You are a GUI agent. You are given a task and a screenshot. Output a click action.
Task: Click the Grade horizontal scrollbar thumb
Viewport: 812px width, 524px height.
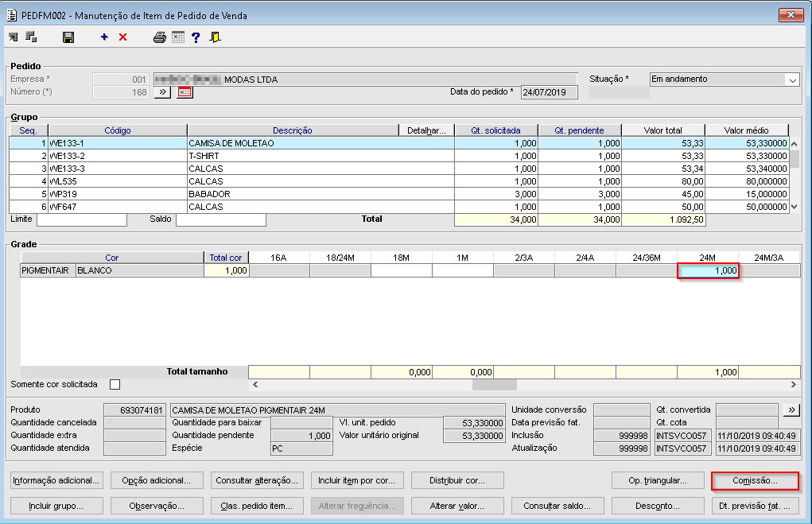coord(494,385)
